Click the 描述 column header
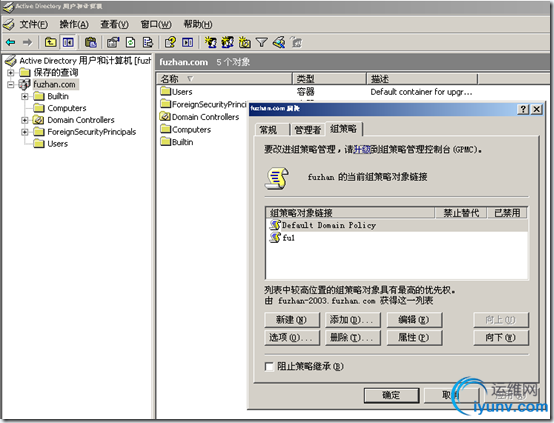 (x=422, y=78)
